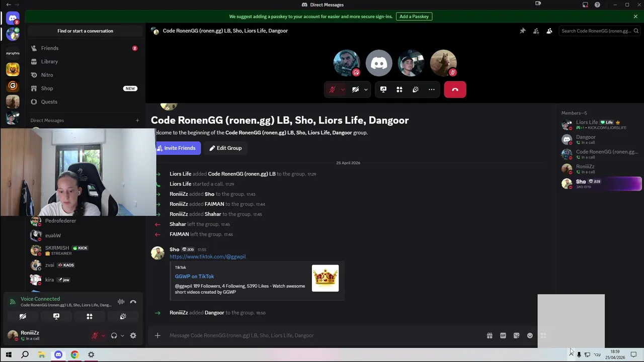
Task: Select Liors Life in members list
Action: (601, 125)
